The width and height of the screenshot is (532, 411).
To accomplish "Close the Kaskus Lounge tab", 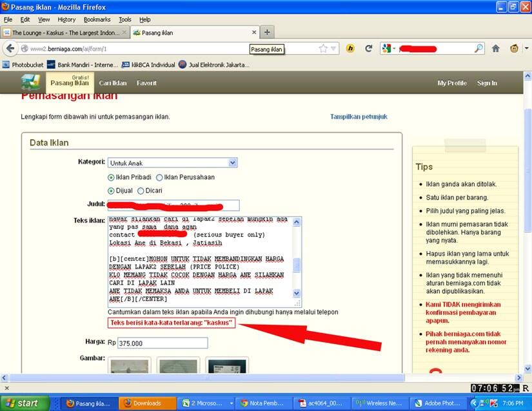I will click(x=124, y=32).
